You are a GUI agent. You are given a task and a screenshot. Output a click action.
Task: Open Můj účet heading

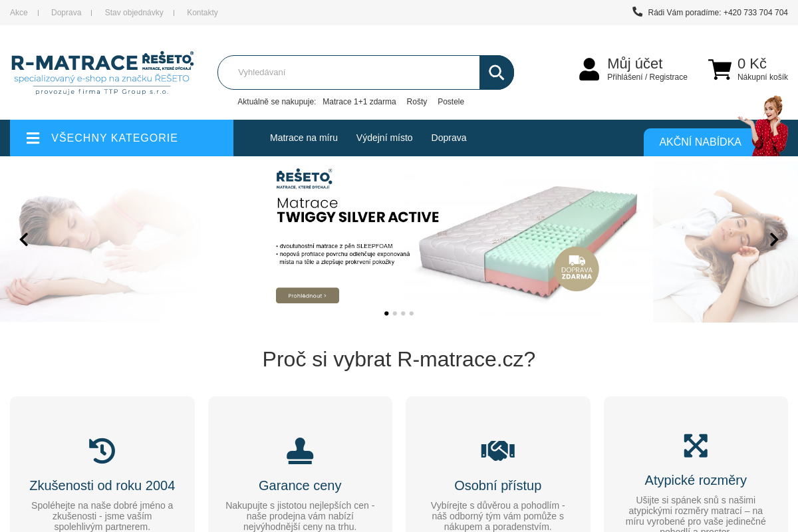(635, 64)
